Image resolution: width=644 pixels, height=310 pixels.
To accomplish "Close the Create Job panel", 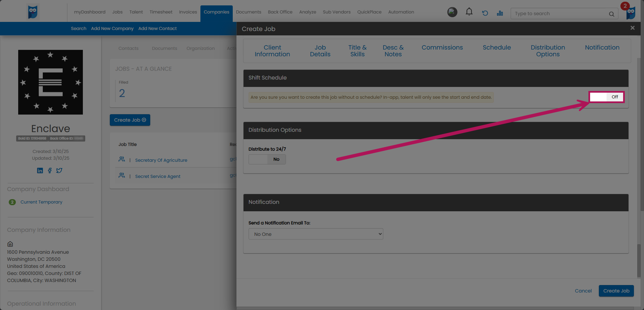I will coord(632,28).
